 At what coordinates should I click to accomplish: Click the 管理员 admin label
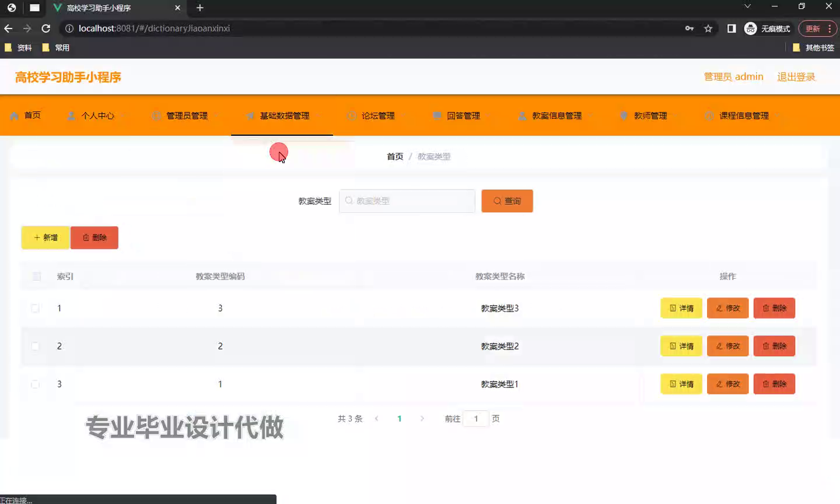point(733,77)
